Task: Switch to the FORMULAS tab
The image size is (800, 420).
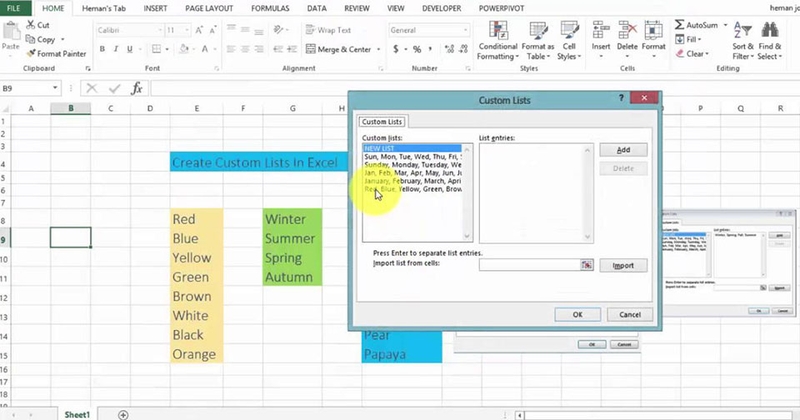Action: pyautogui.click(x=270, y=8)
